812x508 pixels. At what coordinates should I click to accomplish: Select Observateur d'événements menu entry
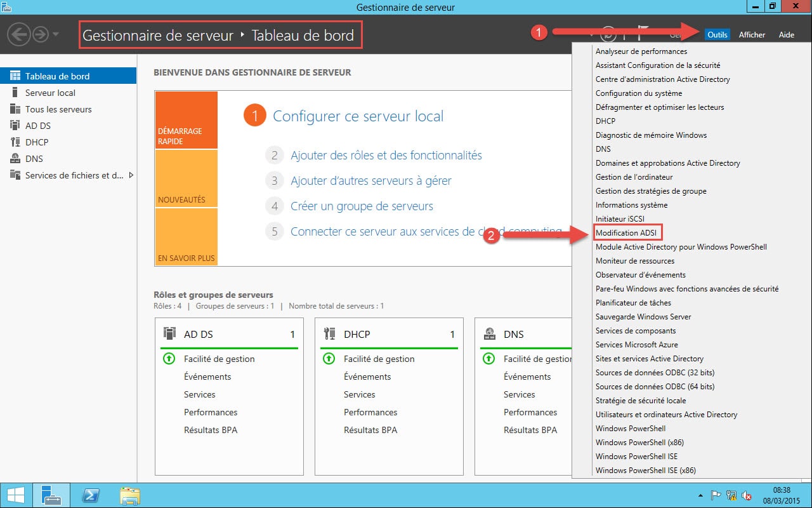[641, 275]
